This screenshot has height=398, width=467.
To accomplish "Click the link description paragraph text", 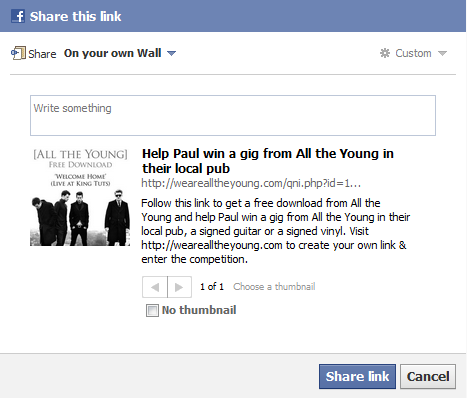I will pos(275,231).
